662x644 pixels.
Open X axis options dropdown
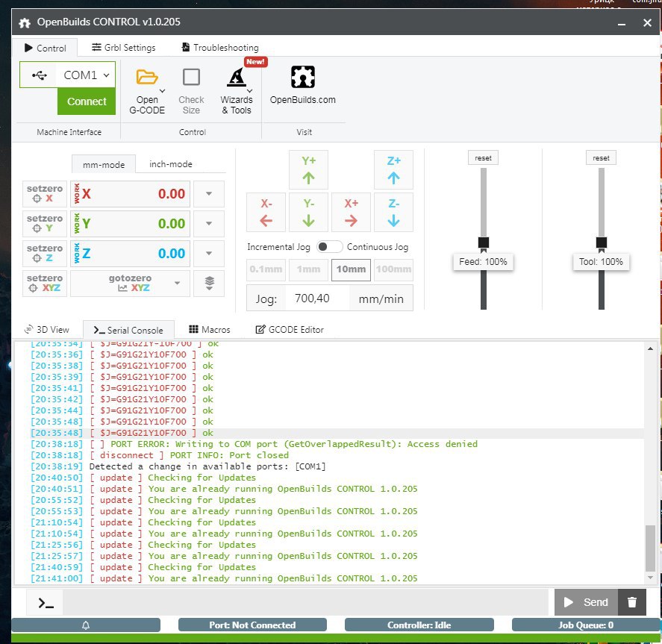click(x=209, y=194)
